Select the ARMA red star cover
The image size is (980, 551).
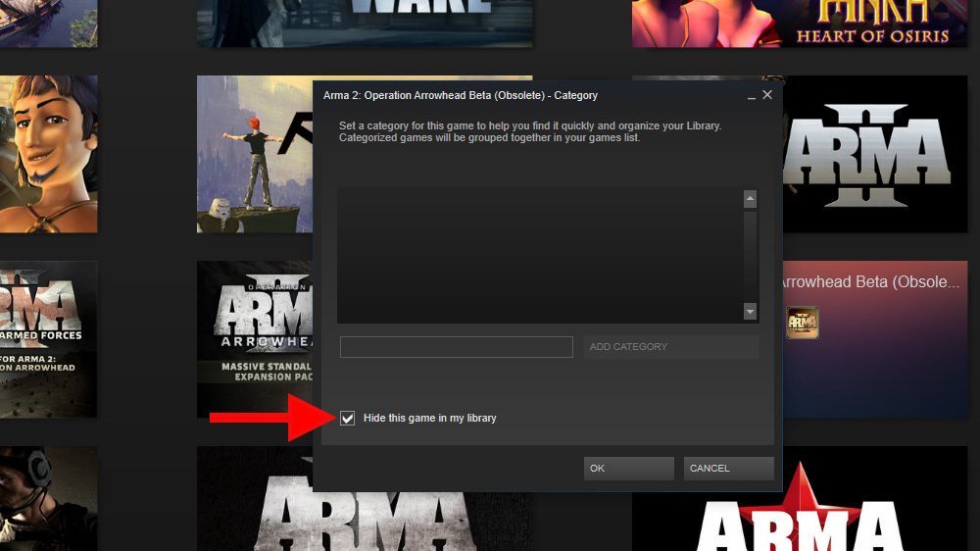click(x=800, y=498)
